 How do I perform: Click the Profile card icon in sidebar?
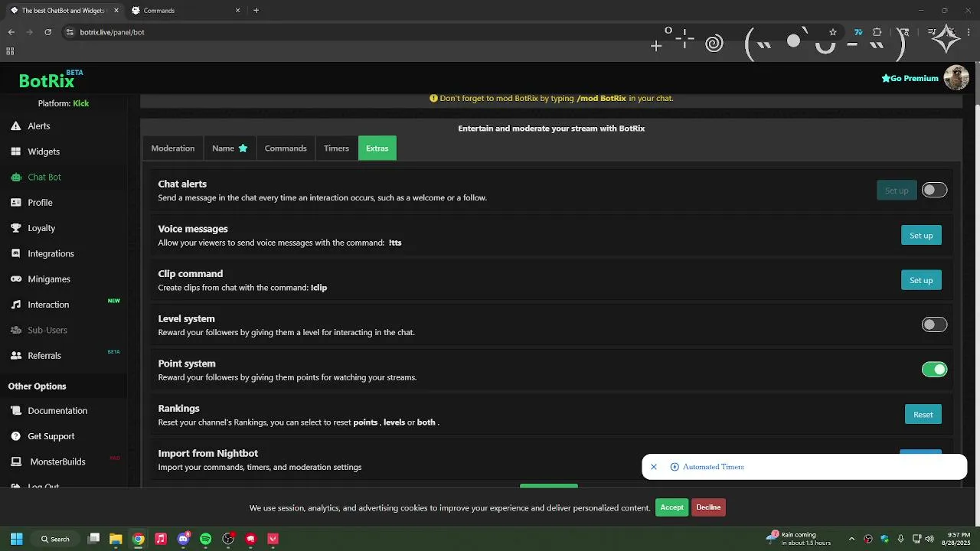coord(15,203)
